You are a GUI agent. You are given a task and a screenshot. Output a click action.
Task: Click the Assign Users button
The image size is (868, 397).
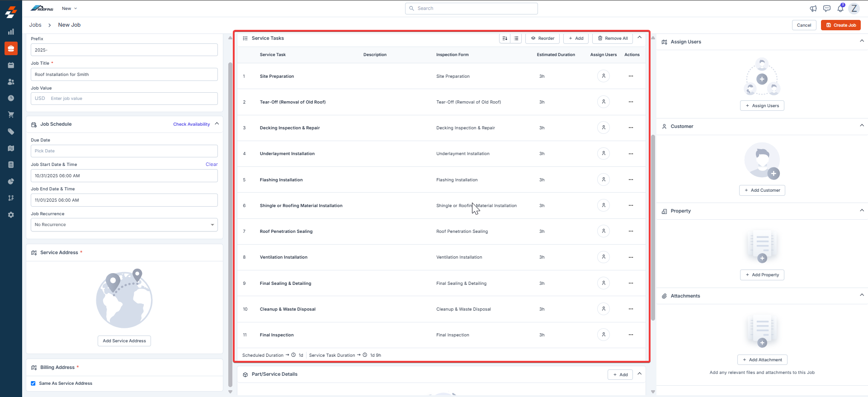[x=762, y=106]
